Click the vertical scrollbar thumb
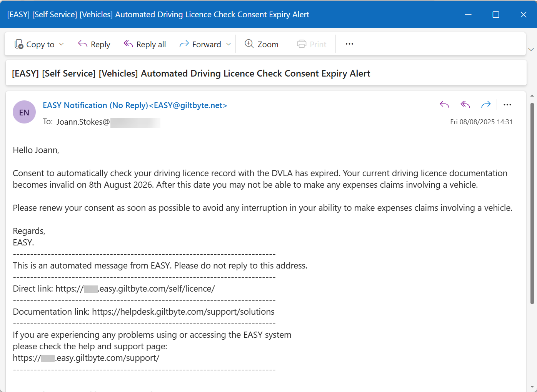 point(532,203)
